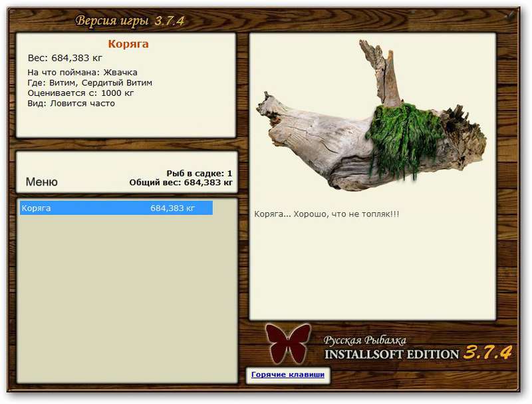Click the dark red butterfly logo

tap(288, 343)
